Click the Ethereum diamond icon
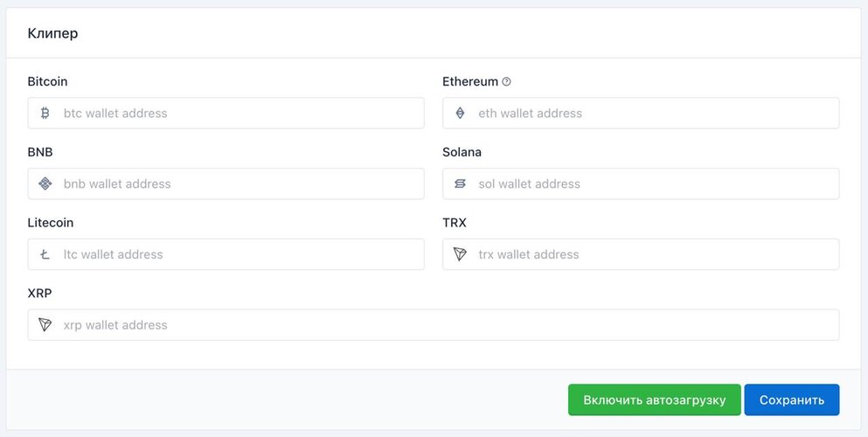 pyautogui.click(x=460, y=114)
